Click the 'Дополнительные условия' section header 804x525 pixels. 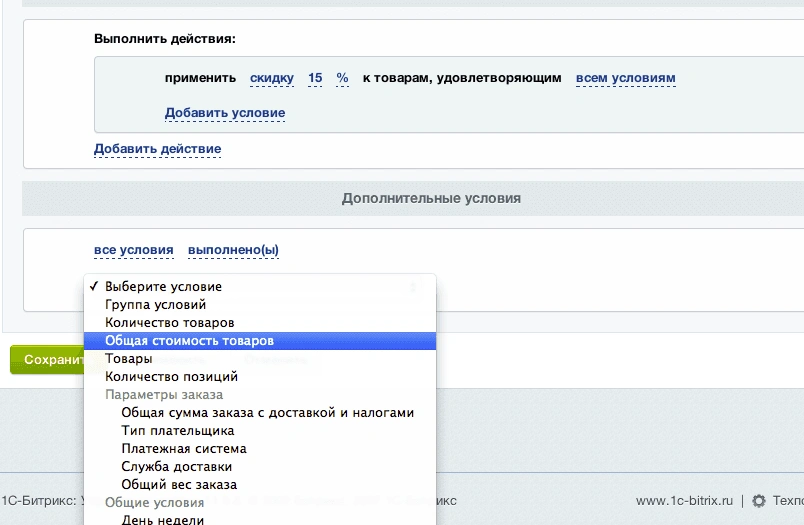pos(431,198)
